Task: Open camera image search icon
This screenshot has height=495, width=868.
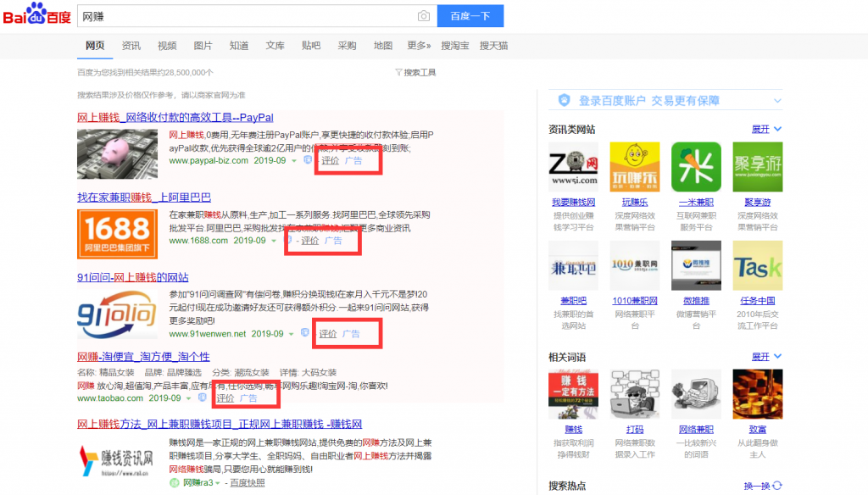Action: [x=424, y=16]
